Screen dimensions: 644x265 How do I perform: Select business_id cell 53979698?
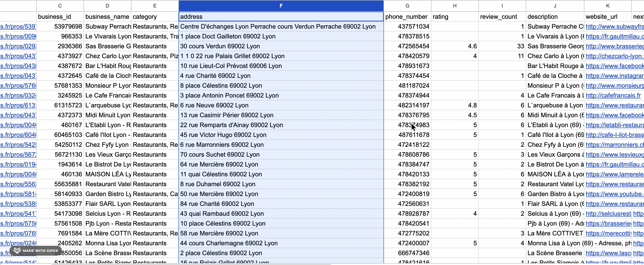pos(60,26)
